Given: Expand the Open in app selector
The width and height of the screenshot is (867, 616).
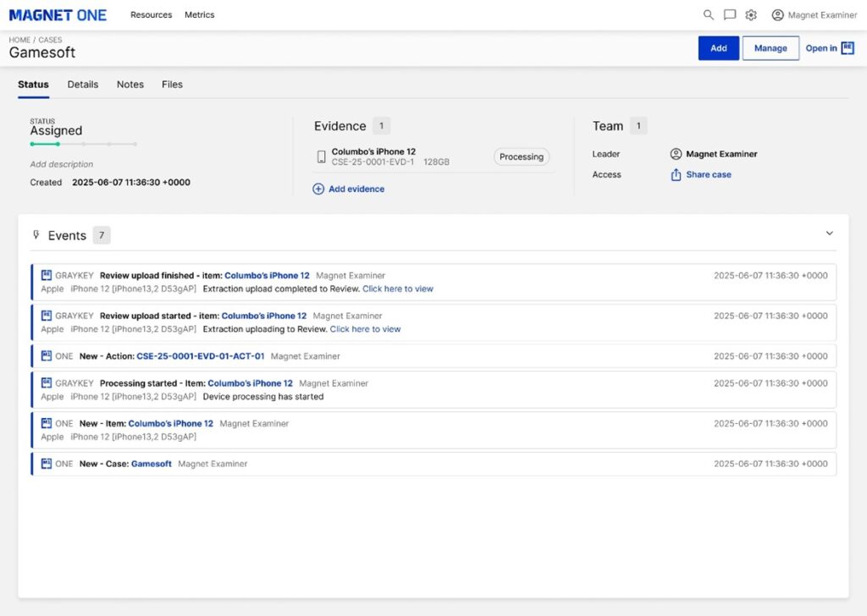Looking at the screenshot, I should point(830,48).
